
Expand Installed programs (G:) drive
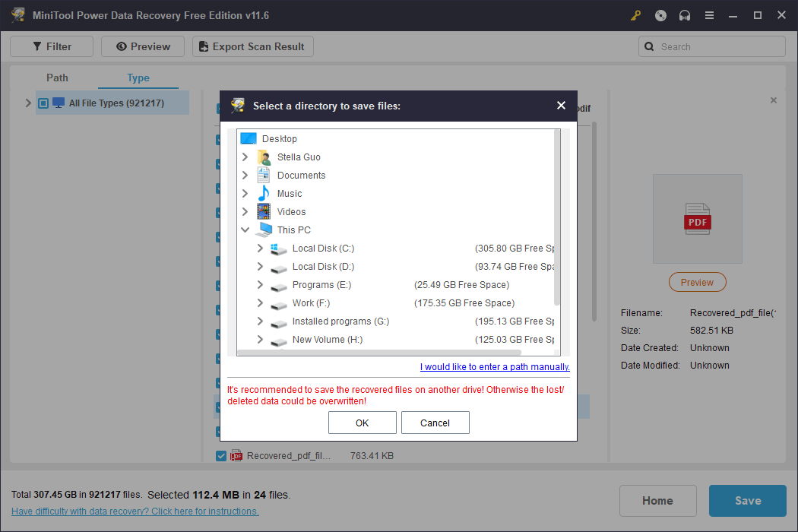click(260, 321)
